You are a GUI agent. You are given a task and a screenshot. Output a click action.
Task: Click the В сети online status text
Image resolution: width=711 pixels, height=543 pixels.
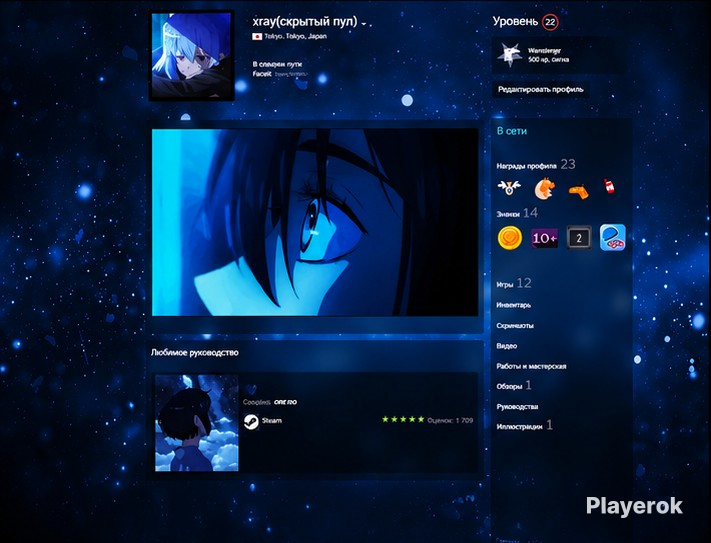click(x=511, y=131)
